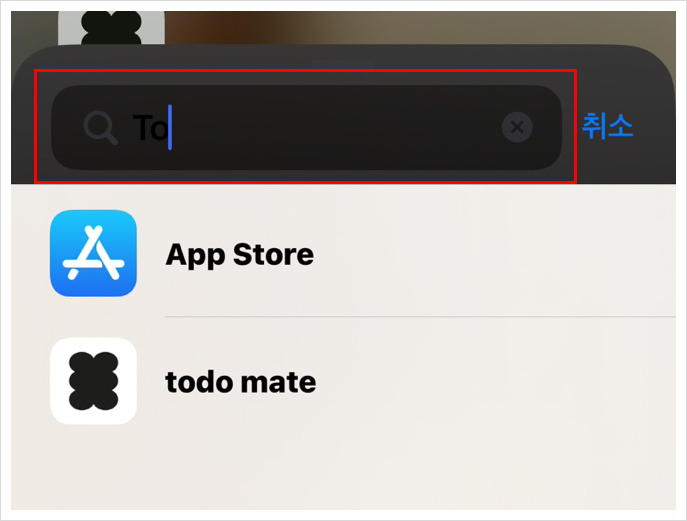The height and width of the screenshot is (521, 687).
Task: Choose the todo mate search result row
Action: [343, 381]
